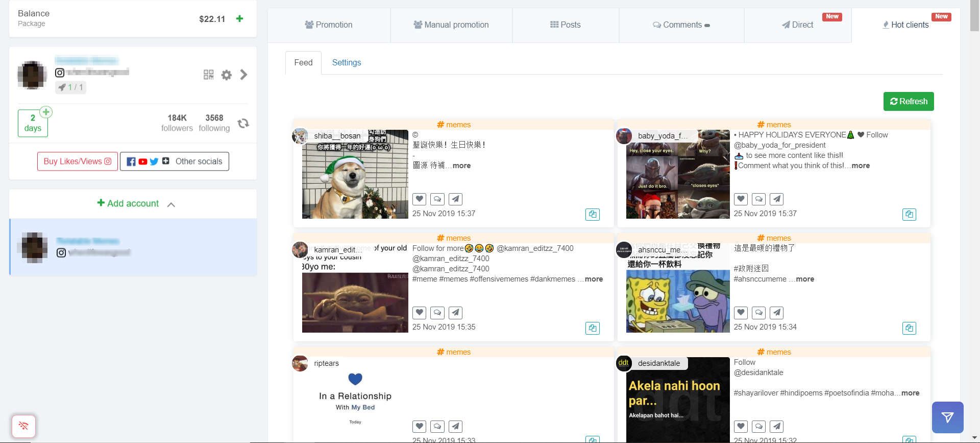Image resolution: width=980 pixels, height=443 pixels.
Task: Click the 3568 following count
Action: tap(214, 123)
